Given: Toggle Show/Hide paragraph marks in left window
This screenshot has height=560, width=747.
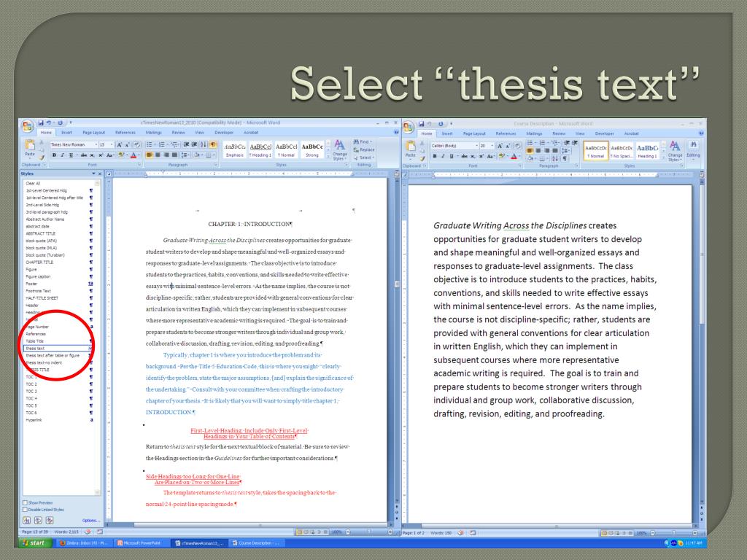Looking at the screenshot, I should click(214, 145).
